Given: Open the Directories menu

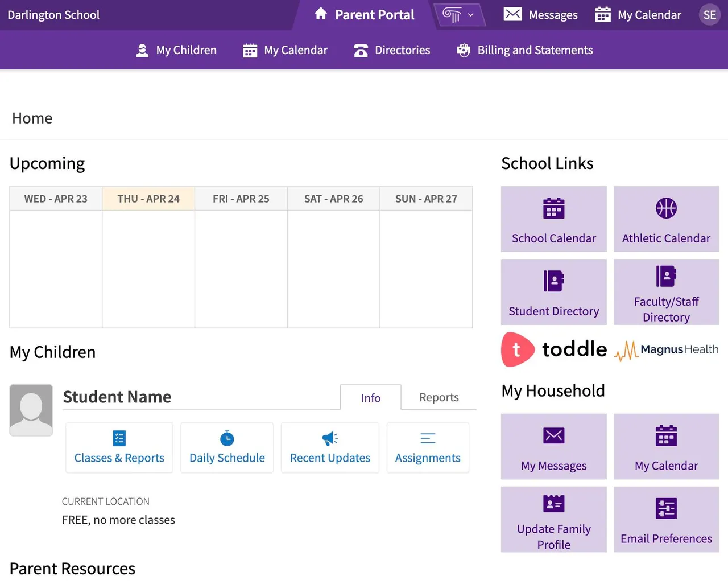Looking at the screenshot, I should [392, 50].
